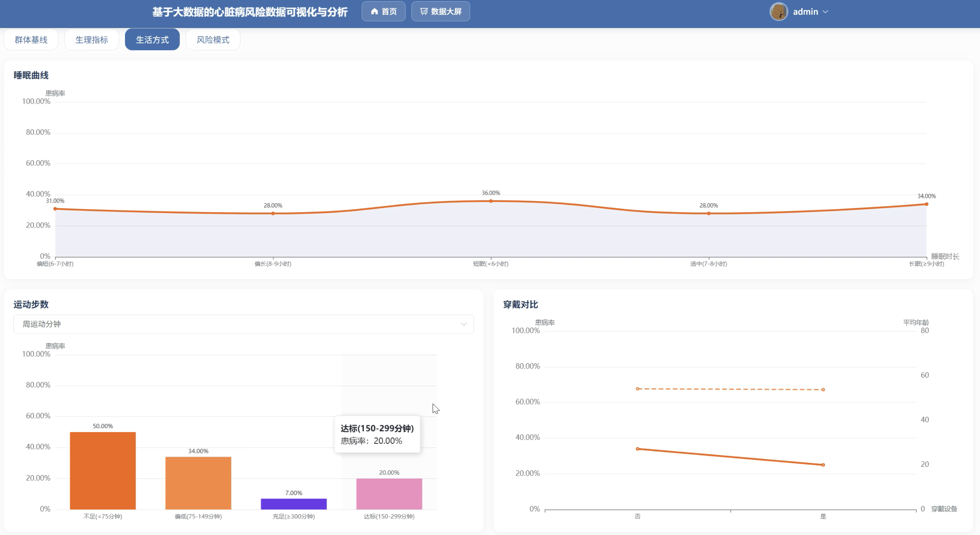
Task: Switch to the 风险模式 tab
Action: [213, 39]
